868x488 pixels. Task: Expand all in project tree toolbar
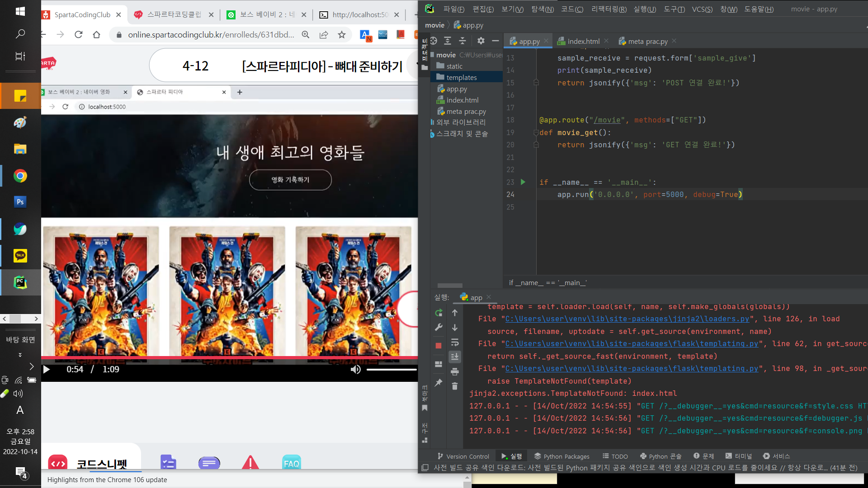pos(448,41)
